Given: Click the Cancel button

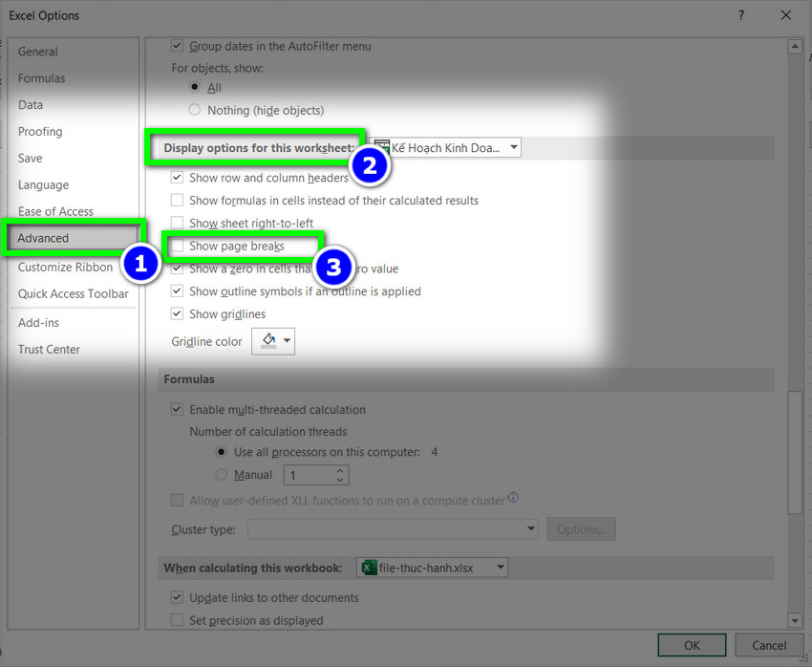Looking at the screenshot, I should coord(768,645).
